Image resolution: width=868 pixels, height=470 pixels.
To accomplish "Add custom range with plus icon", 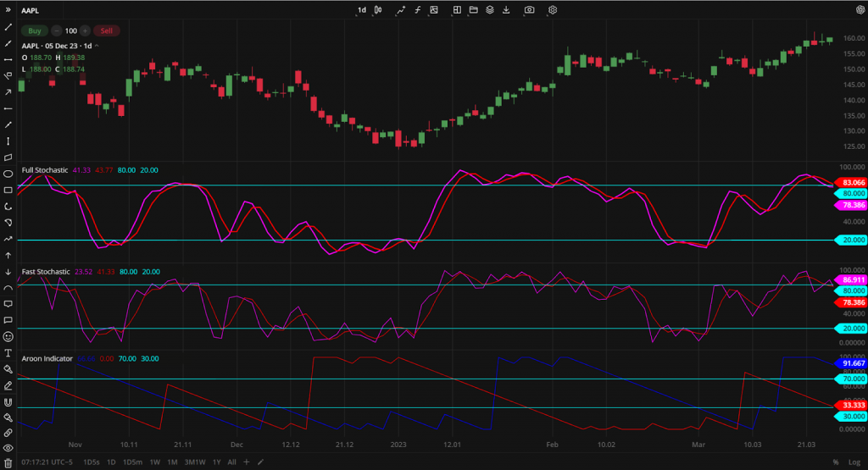I will pyautogui.click(x=247, y=462).
